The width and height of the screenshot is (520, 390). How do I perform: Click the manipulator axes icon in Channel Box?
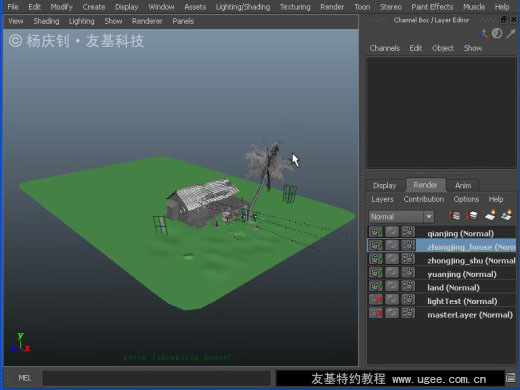tap(482, 34)
